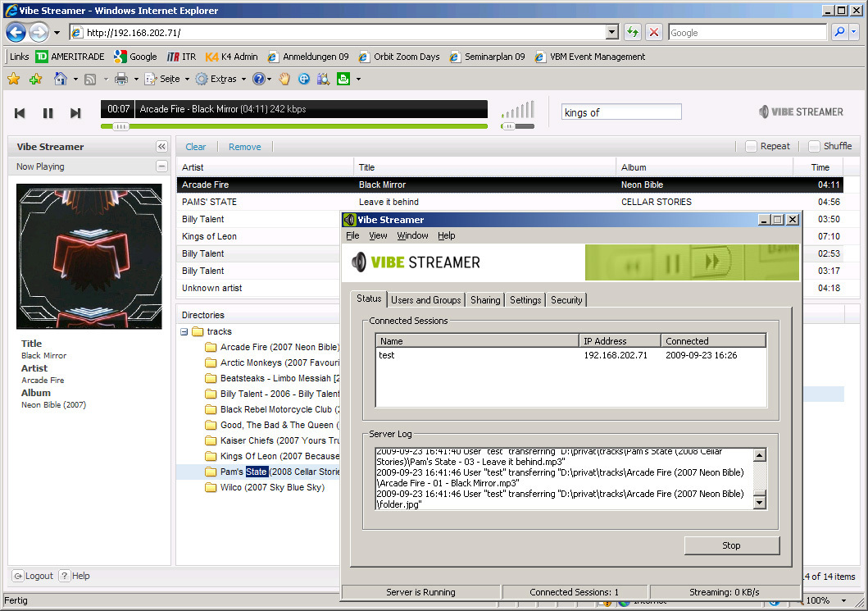Click the Research books toolbar icon

click(x=323, y=79)
